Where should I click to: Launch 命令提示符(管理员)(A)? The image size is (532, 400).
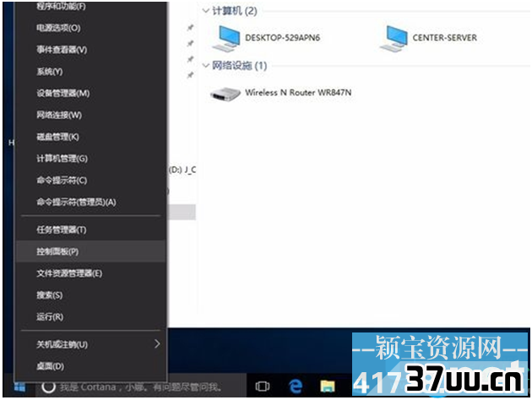click(x=76, y=203)
